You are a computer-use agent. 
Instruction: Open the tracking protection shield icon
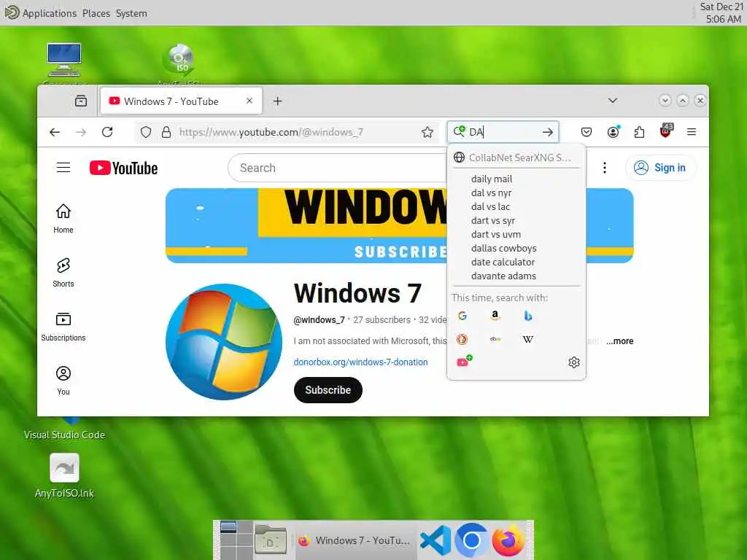[146, 132]
